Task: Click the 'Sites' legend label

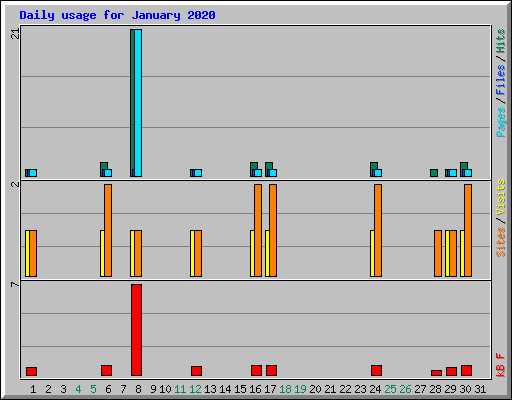Action: 500,242
